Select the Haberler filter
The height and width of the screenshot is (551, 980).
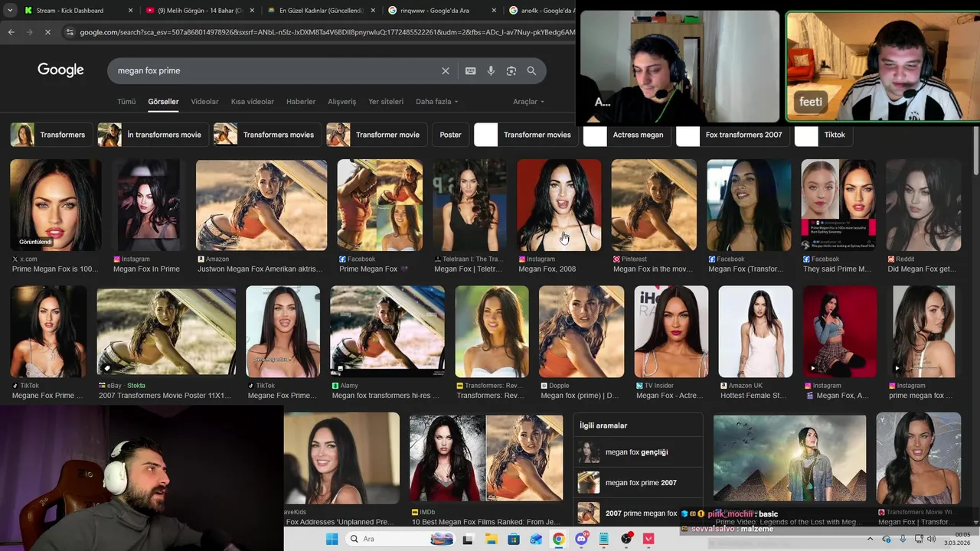pyautogui.click(x=301, y=102)
